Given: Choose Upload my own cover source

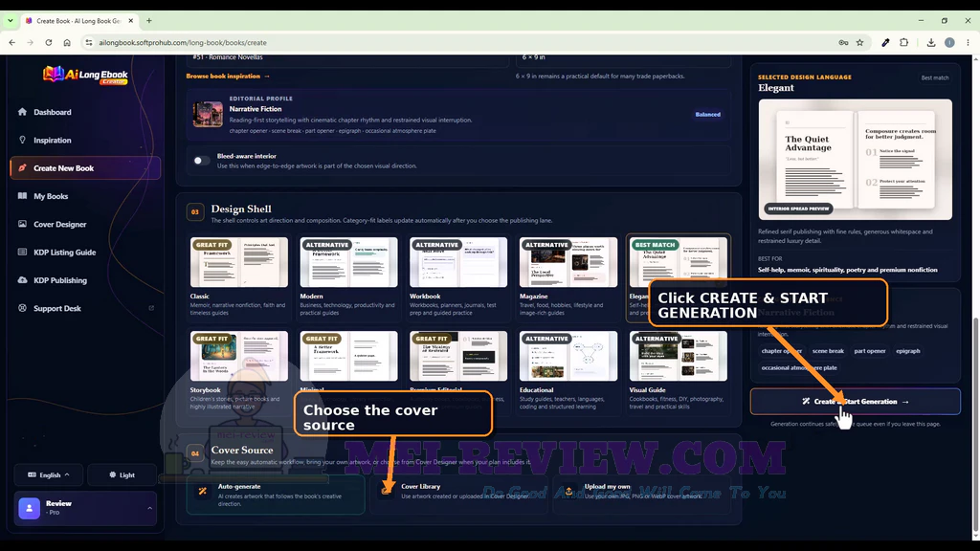Looking at the screenshot, I should (641, 495).
